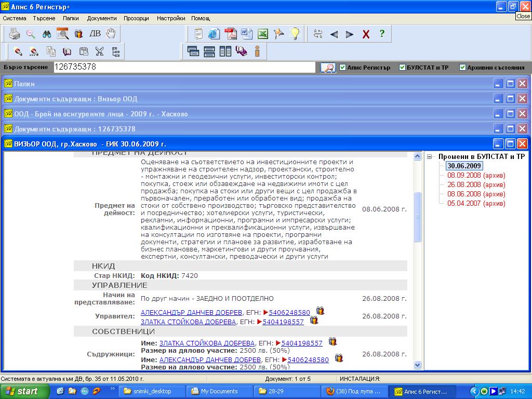Screen dimensions: 532x399
Task: Open the Папки menu
Action: tap(71, 18)
